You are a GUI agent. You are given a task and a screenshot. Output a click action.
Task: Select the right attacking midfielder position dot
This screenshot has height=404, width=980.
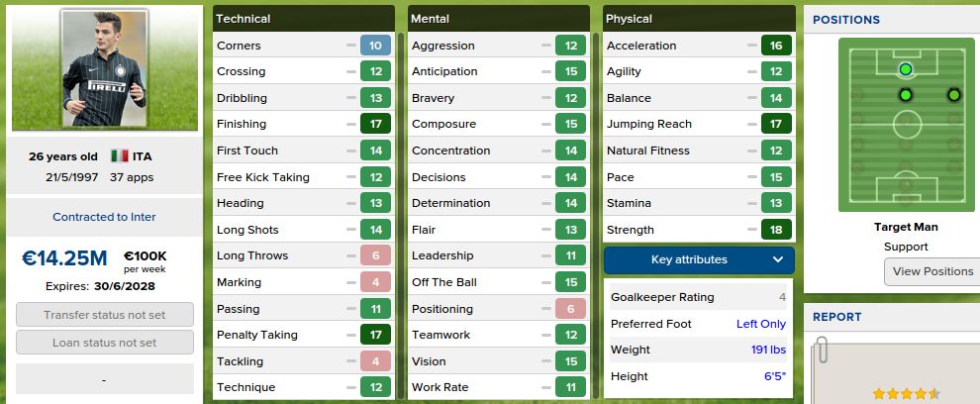click(x=953, y=95)
